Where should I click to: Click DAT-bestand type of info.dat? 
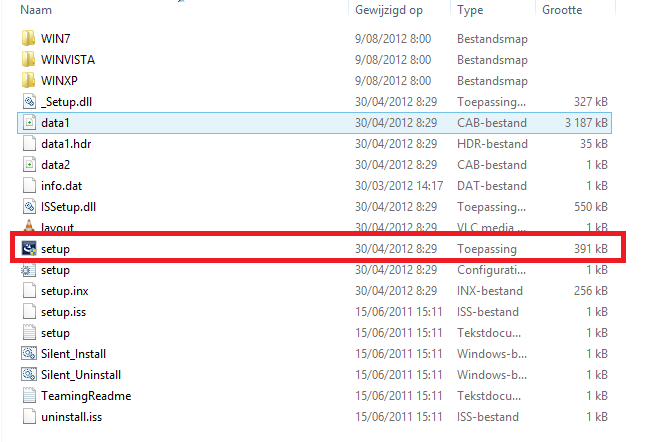coord(492,186)
